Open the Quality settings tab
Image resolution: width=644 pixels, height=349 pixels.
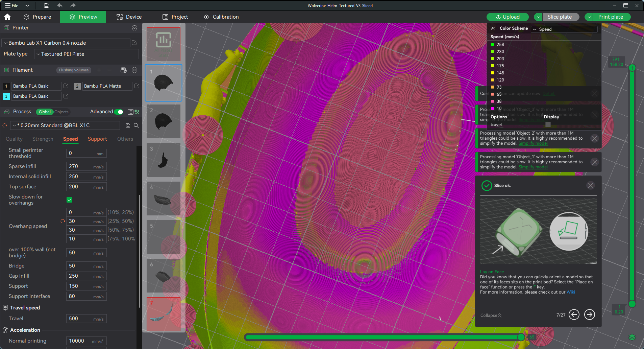[14, 139]
